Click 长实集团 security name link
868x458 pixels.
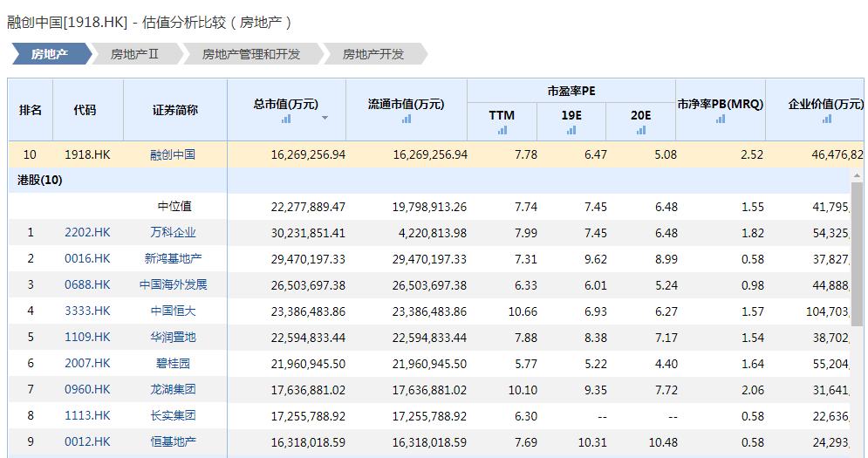point(174,415)
